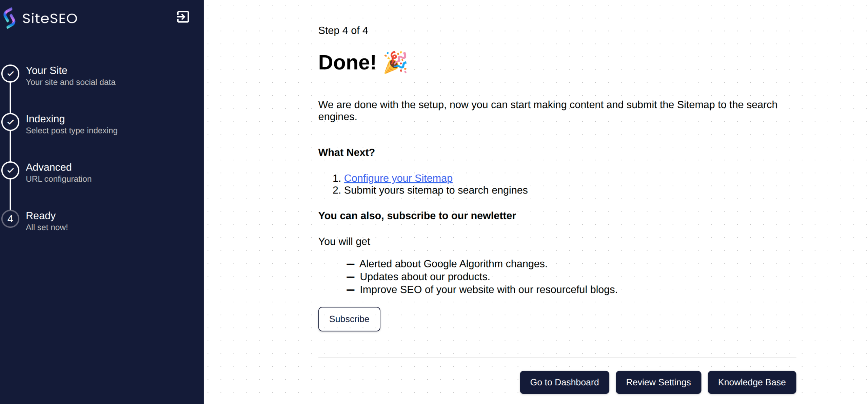
Task: Select the Advanced step label
Action: click(x=48, y=167)
